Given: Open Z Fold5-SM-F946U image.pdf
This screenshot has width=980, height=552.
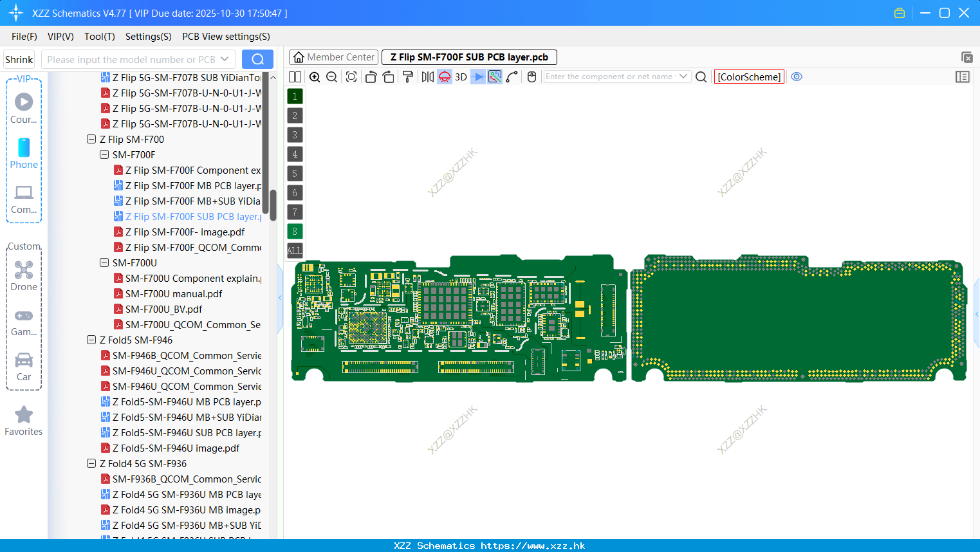Looking at the screenshot, I should (171, 448).
